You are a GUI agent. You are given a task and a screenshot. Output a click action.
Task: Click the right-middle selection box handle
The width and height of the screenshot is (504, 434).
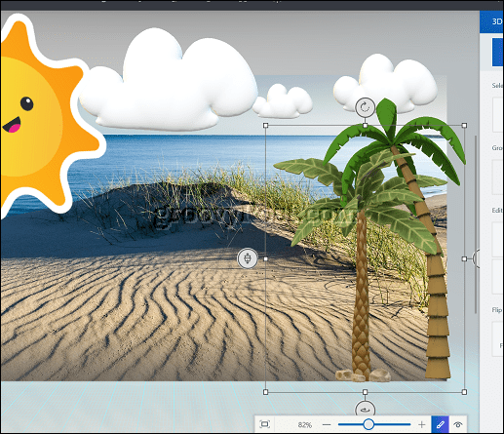coord(464,258)
